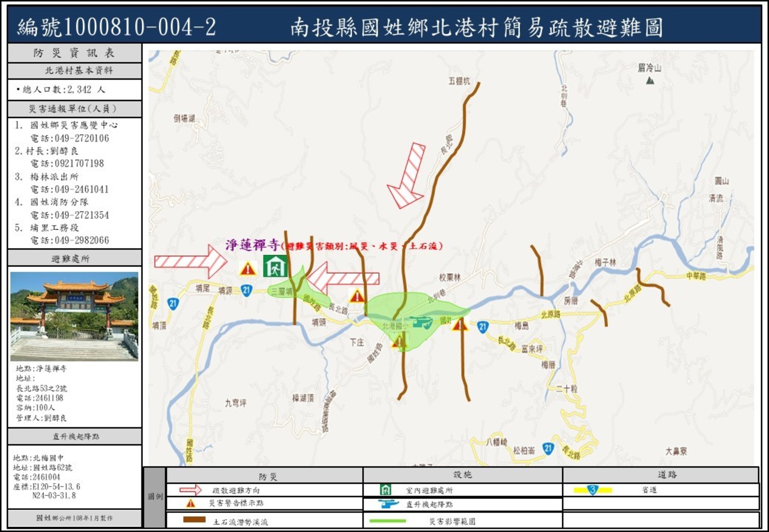This screenshot has height=532, width=769.
Task: Click the brown debris-flow legend swatch
Action: click(194, 520)
